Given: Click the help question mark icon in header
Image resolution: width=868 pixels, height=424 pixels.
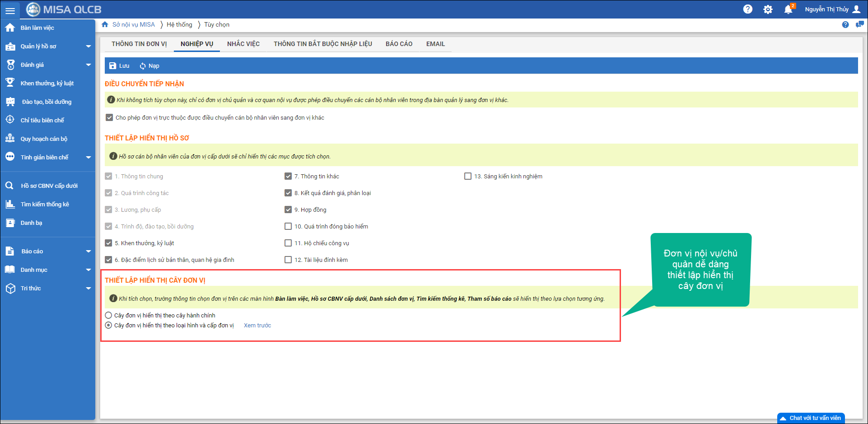Looking at the screenshot, I should click(748, 9).
